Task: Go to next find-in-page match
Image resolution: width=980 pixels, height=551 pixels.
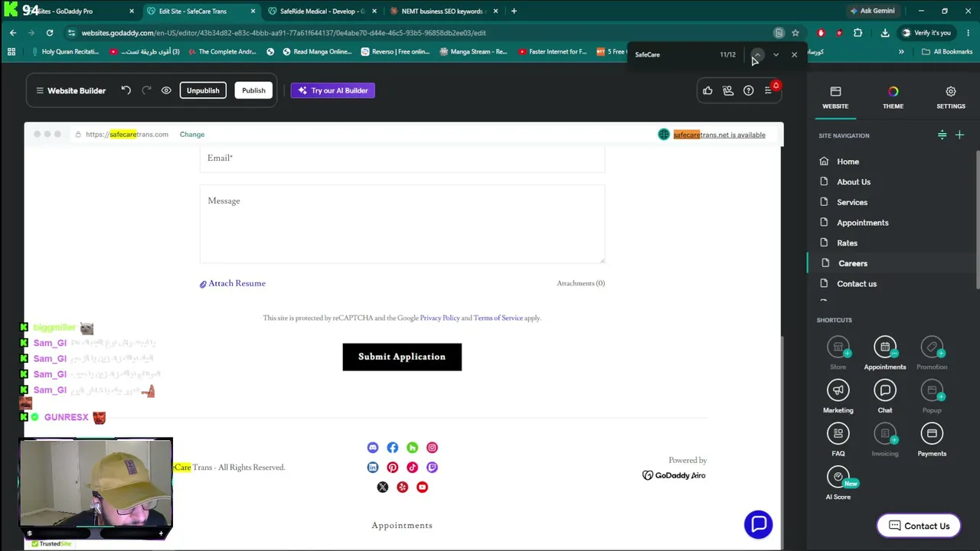Action: 776,54
